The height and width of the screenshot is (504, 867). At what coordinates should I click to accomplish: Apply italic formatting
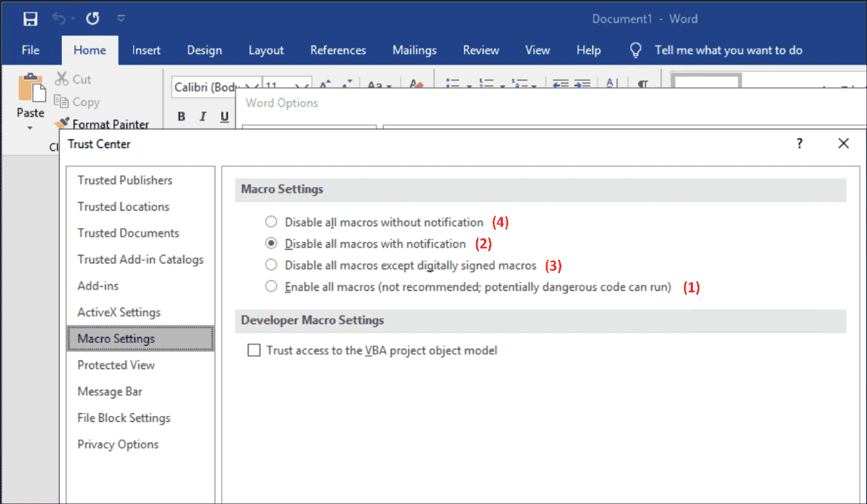[x=203, y=116]
